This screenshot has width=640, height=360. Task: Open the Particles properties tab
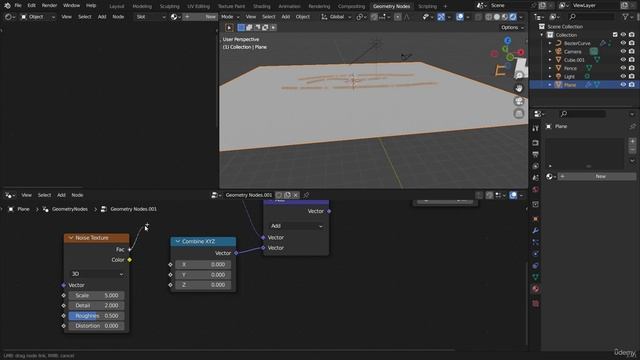(x=536, y=242)
